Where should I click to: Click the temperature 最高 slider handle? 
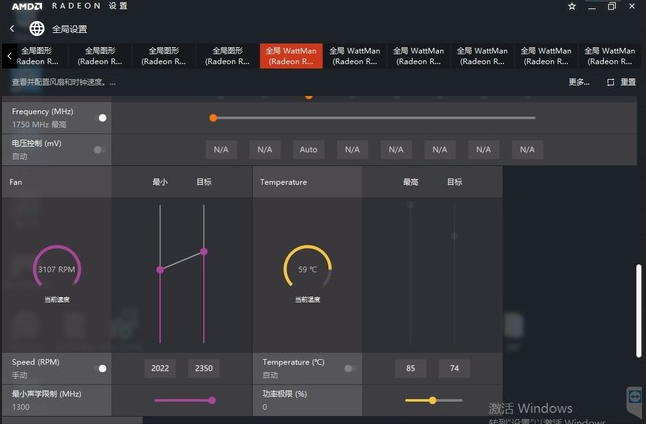point(410,205)
